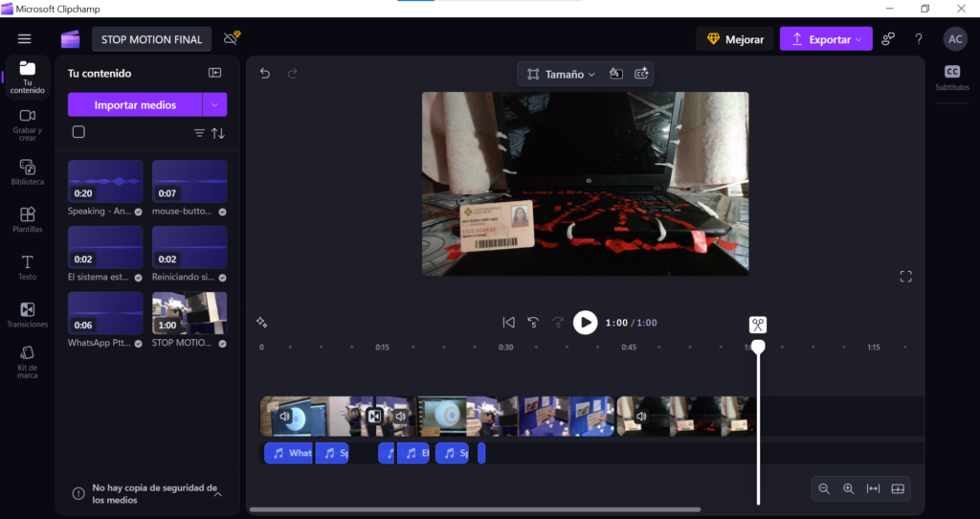Image resolution: width=980 pixels, height=519 pixels.
Task: Open the AI sparkle tool above timeline
Action: click(261, 323)
